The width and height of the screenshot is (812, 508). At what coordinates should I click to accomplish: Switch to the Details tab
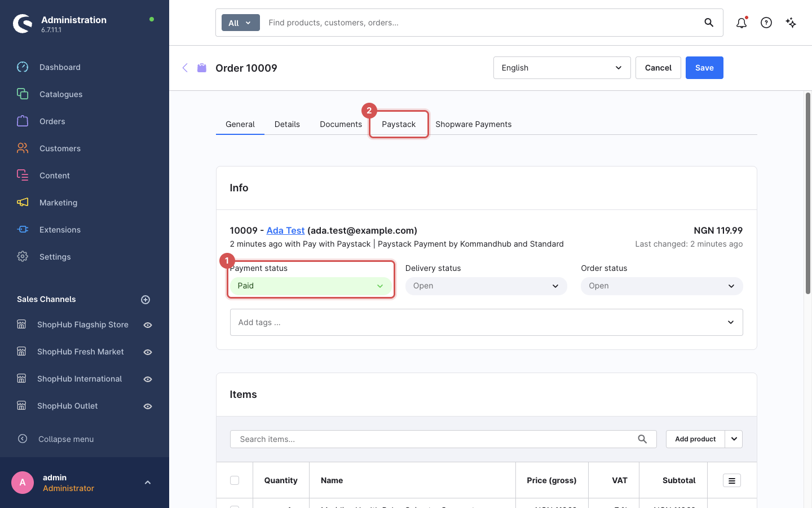[287, 124]
